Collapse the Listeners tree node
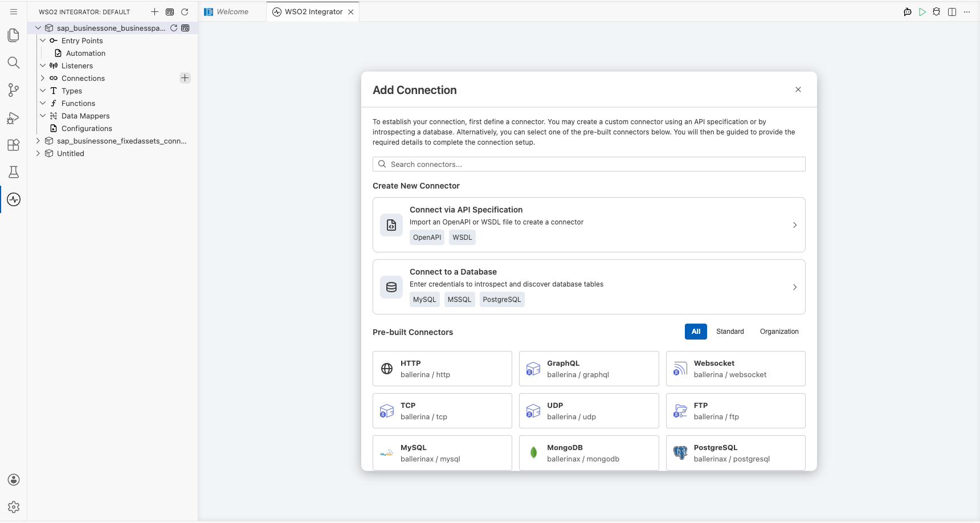This screenshot has width=980, height=523. 43,66
